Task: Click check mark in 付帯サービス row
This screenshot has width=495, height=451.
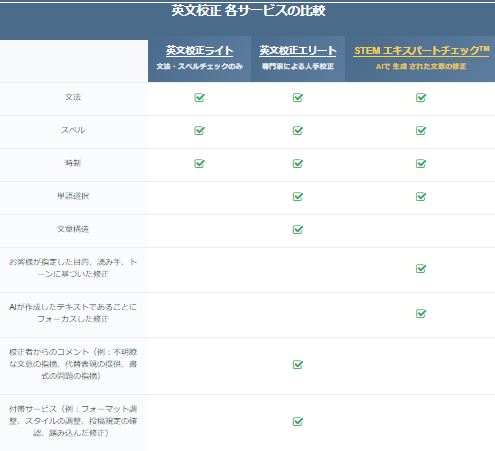Action: click(298, 421)
